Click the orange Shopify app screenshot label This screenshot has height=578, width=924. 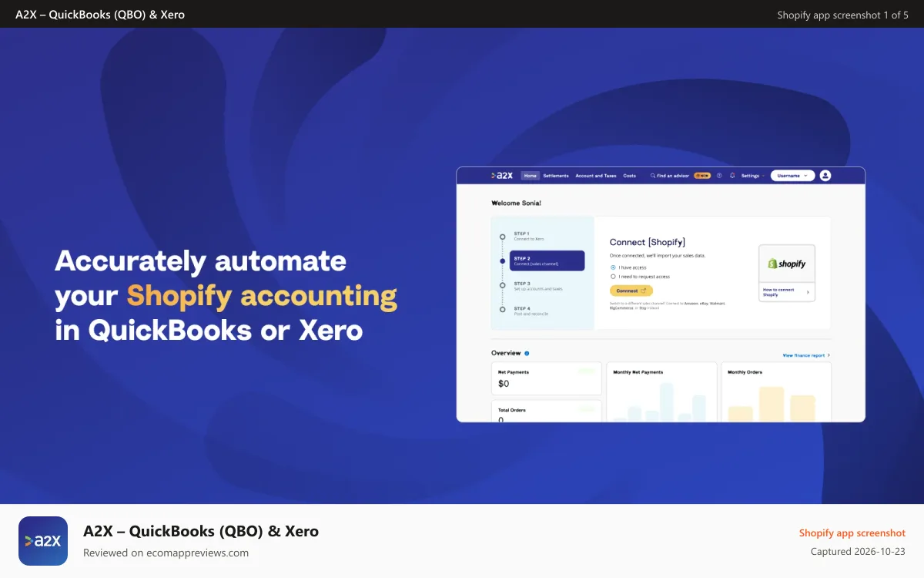pyautogui.click(x=852, y=533)
